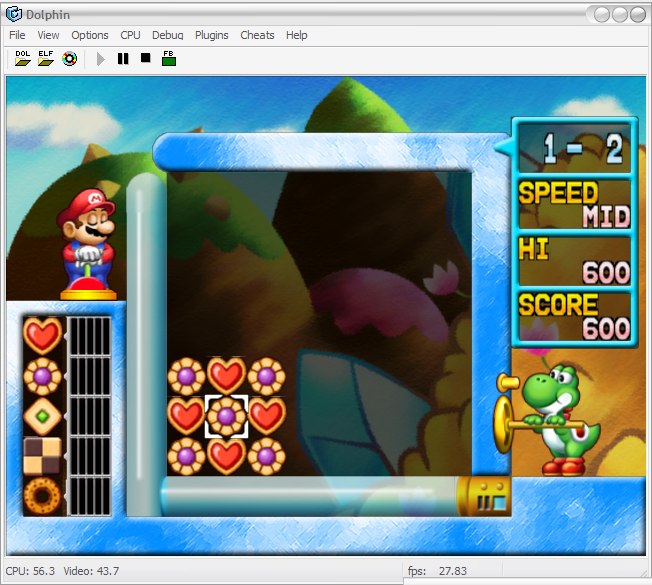The height and width of the screenshot is (585, 652).
Task: Click the heart cookie in the side panel
Action: [x=42, y=336]
